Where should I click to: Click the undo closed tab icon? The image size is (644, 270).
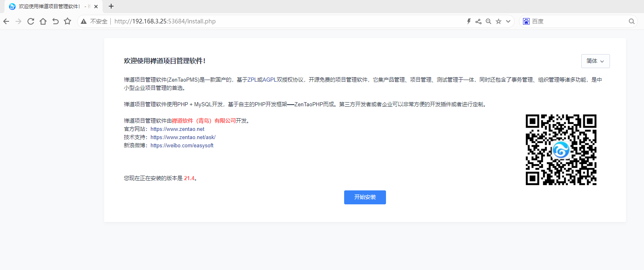pos(55,21)
